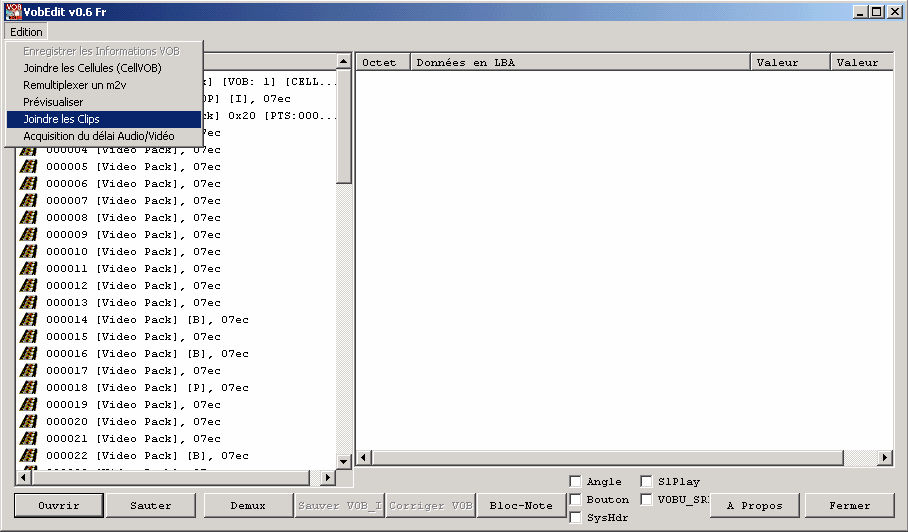This screenshot has width=908, height=532.
Task: Select row 000016 Video Pack [B]
Action: [x=147, y=354]
